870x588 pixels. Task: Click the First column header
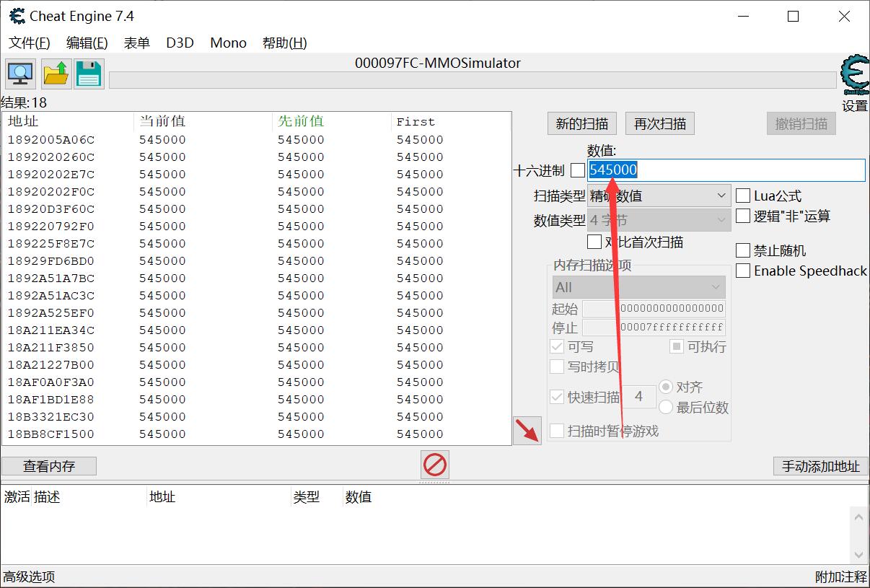pyautogui.click(x=451, y=121)
